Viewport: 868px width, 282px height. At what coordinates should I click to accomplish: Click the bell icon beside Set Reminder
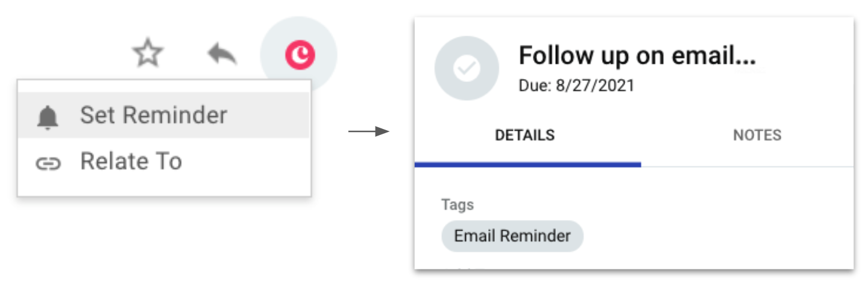point(48,117)
